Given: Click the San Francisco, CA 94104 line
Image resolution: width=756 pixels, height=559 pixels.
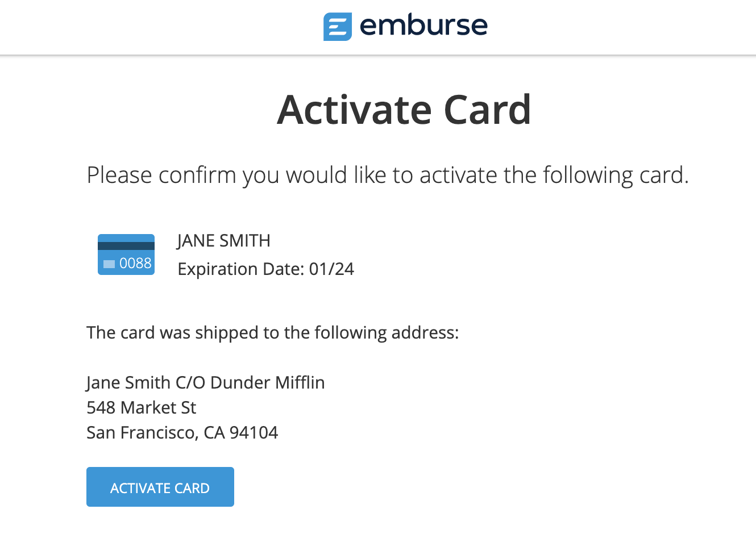Looking at the screenshot, I should pyautogui.click(x=182, y=432).
